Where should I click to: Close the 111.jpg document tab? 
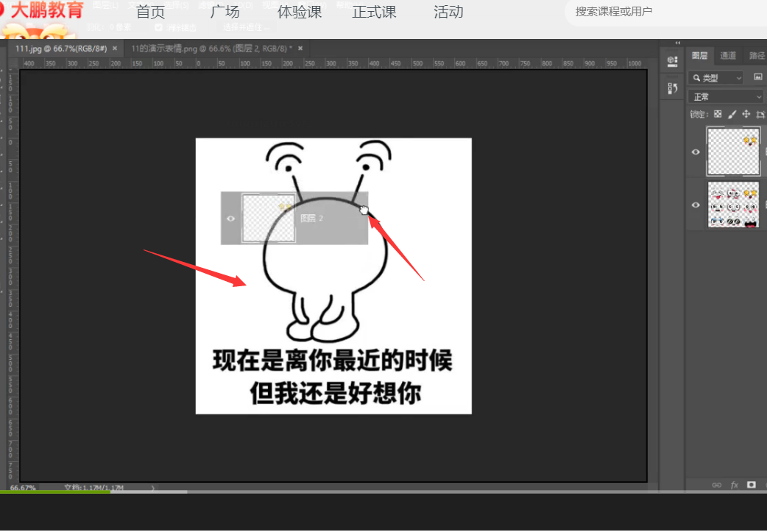pyautogui.click(x=115, y=49)
